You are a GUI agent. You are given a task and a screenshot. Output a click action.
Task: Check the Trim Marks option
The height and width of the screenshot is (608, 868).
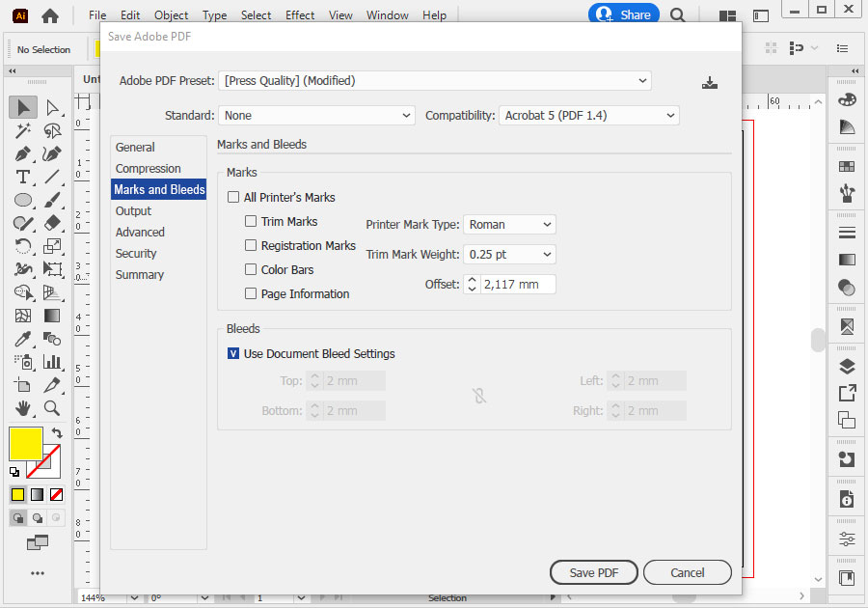[250, 222]
